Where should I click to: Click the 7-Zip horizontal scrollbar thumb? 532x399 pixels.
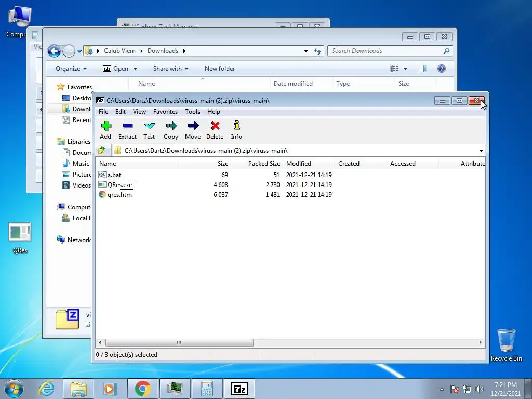[x=179, y=342]
